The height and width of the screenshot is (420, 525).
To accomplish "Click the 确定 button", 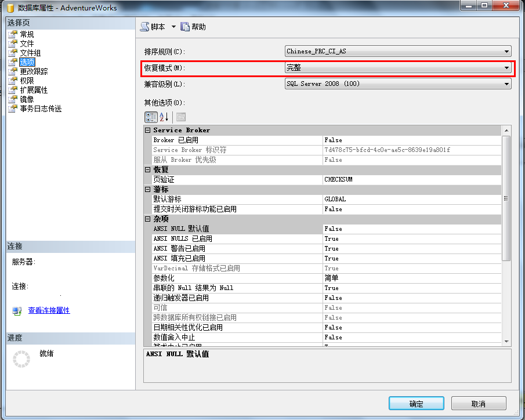I will 415,403.
